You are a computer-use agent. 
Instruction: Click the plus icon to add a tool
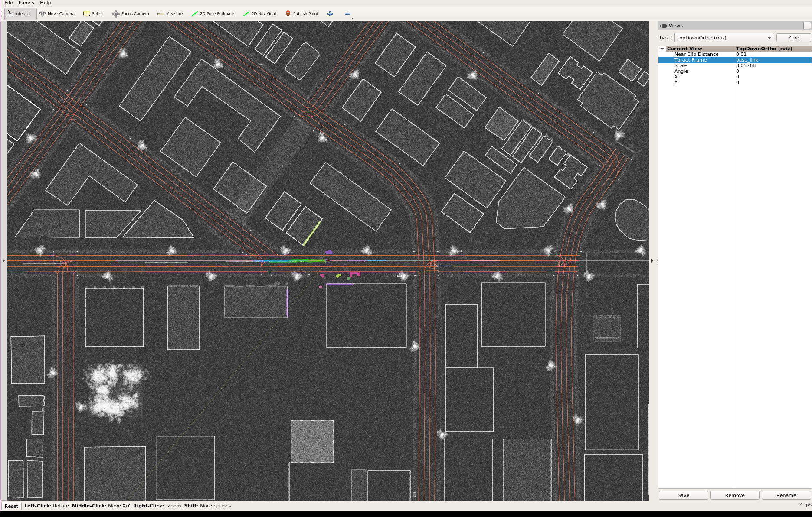coord(330,13)
